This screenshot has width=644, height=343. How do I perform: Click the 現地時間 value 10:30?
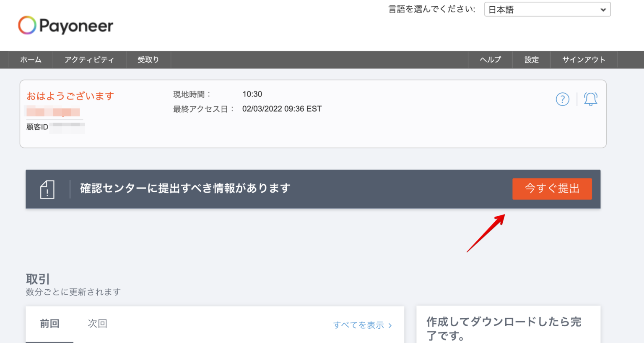coord(252,94)
